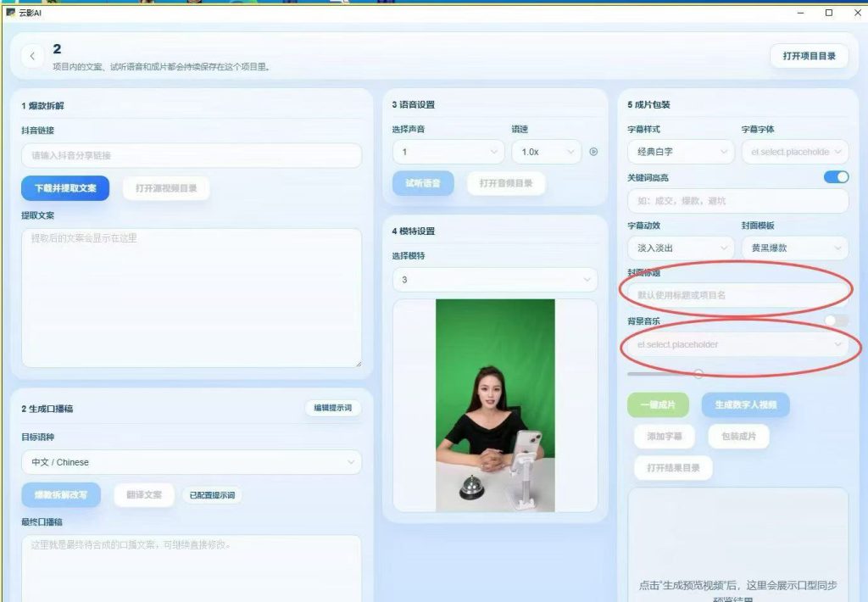Click the back arrow beside project 2

[32, 56]
